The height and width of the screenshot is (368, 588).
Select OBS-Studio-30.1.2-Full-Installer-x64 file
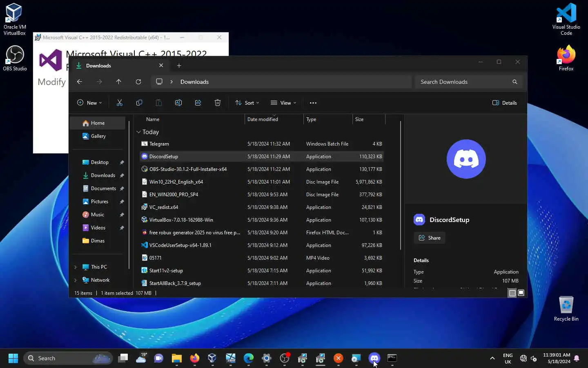coord(261,169)
